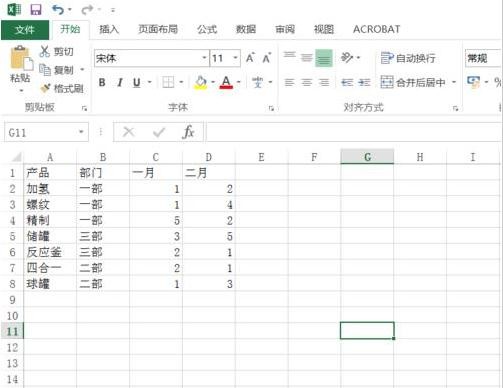Open the font color dropdown arrow
The image size is (503, 388).
pyautogui.click(x=239, y=82)
